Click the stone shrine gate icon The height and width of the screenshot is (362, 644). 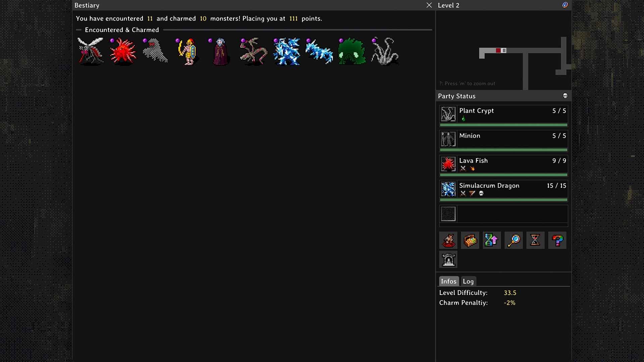point(448,259)
